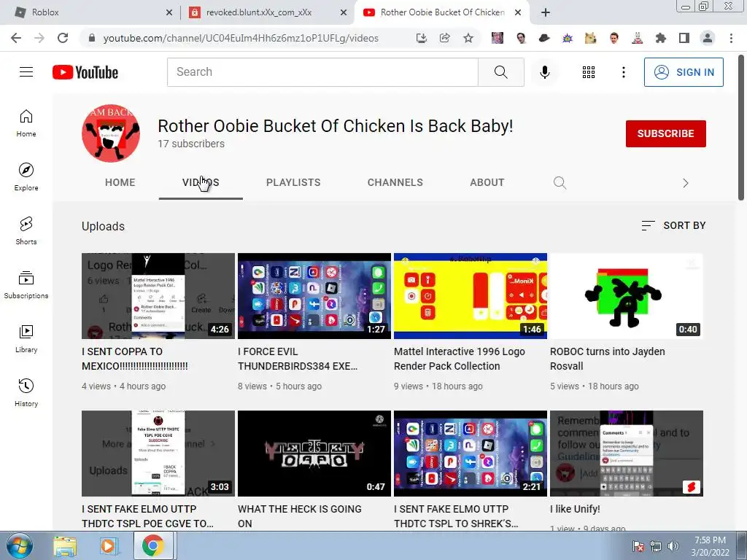This screenshot has width=747, height=560.
Task: Open the 4:26 COPPA video thumbnail
Action: click(158, 296)
